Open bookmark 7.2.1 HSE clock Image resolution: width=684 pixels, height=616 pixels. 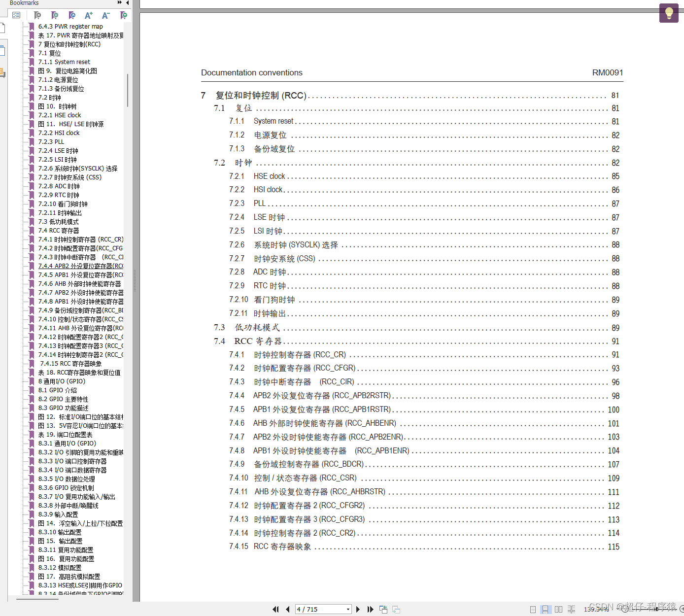(59, 115)
